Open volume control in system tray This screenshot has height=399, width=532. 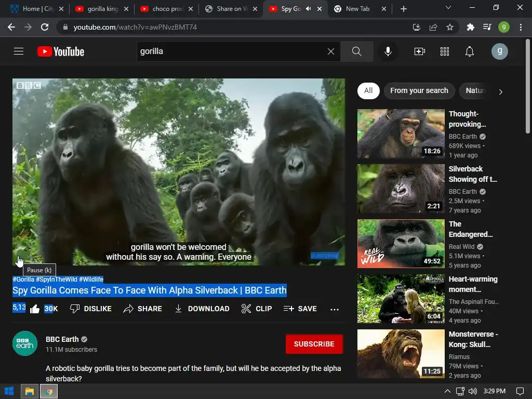pyautogui.click(x=472, y=391)
